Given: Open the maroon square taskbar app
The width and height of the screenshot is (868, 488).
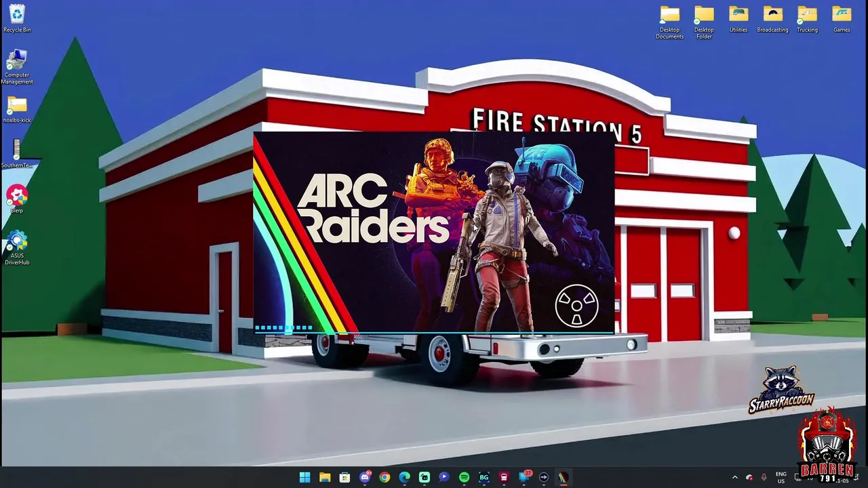Looking at the screenshot, I should tap(504, 477).
